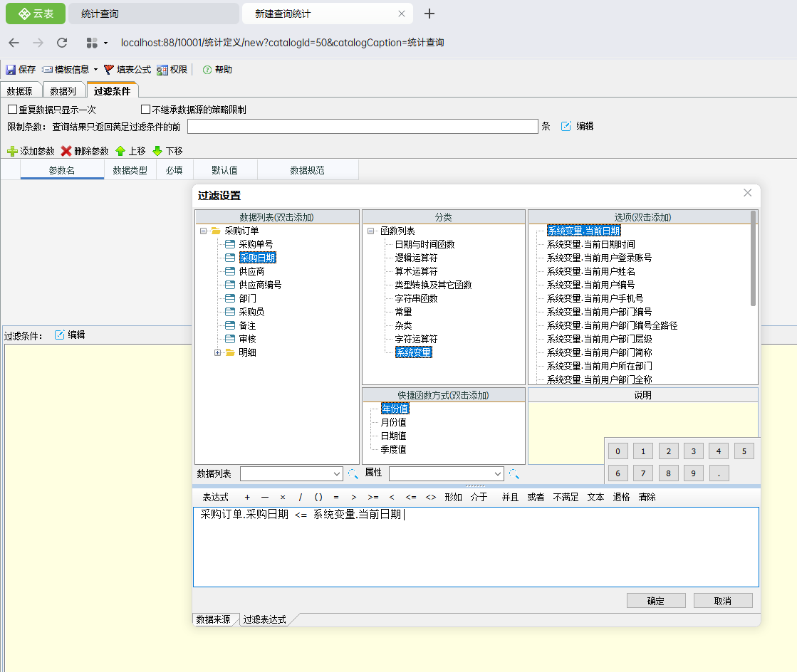The height and width of the screenshot is (672, 797).
Task: Toggle 不继承数据源的策略限制 checkbox
Action: [x=145, y=110]
